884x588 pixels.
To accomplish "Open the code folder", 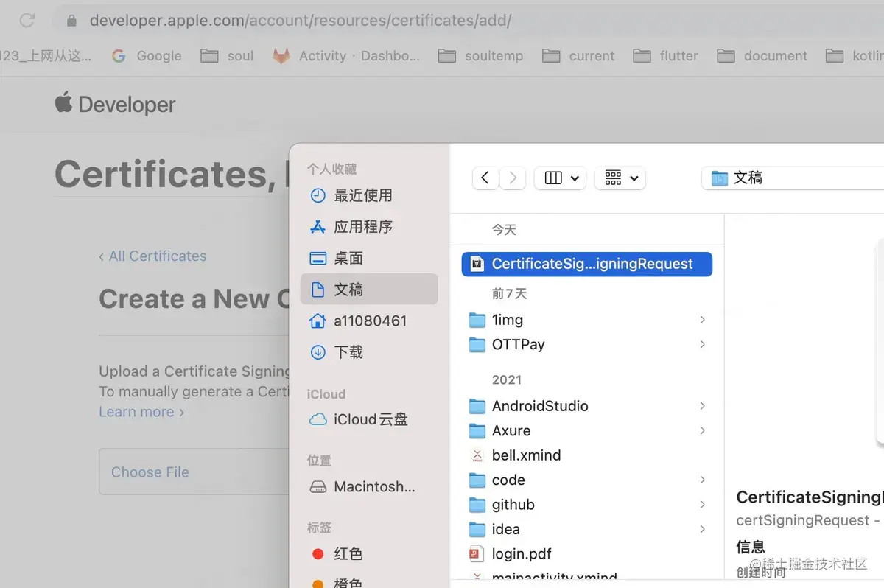I will point(587,480).
